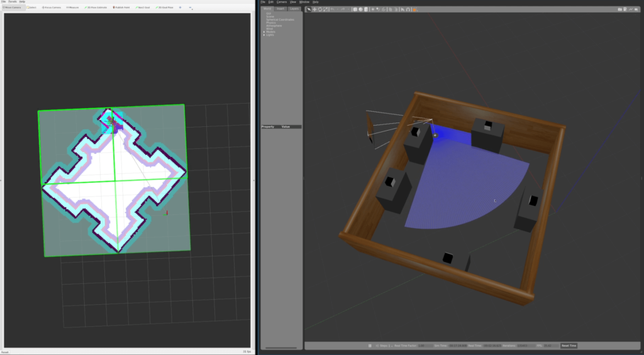644x355 pixels.
Task: Open the Gazebo File menu
Action: click(x=263, y=2)
